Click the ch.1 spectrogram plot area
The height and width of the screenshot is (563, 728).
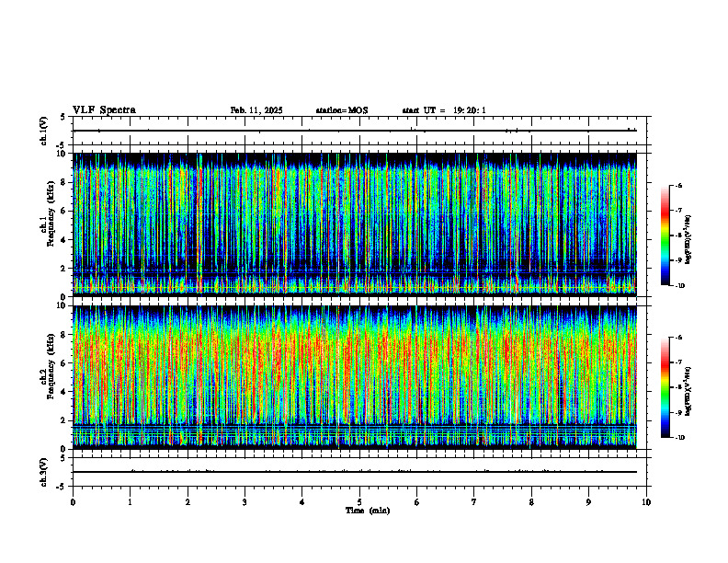click(355, 224)
